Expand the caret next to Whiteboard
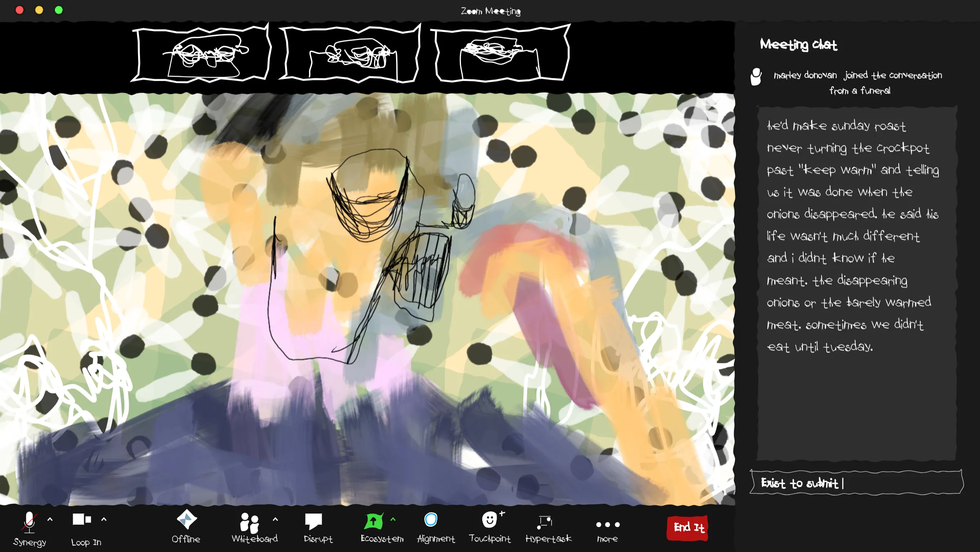The image size is (980, 552). click(275, 519)
